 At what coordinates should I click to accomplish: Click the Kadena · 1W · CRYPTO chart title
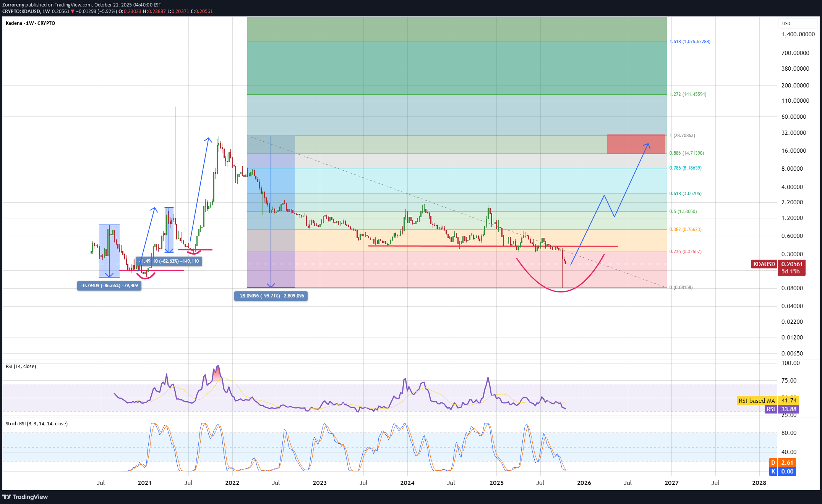pyautogui.click(x=31, y=23)
